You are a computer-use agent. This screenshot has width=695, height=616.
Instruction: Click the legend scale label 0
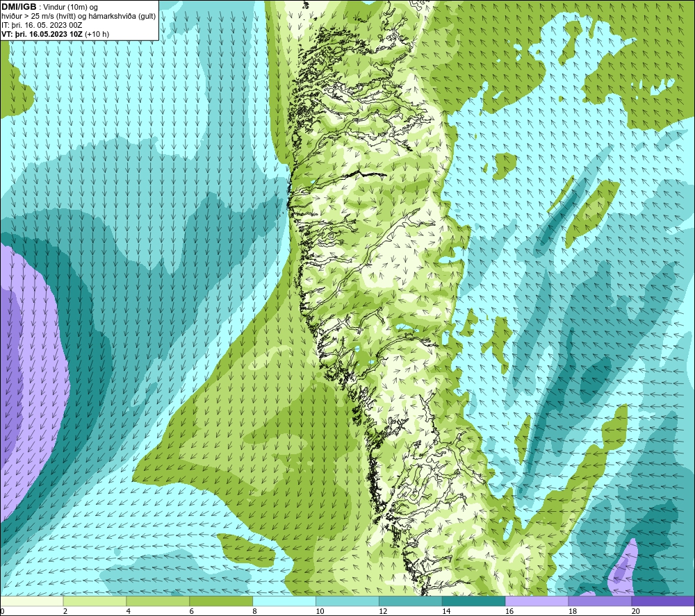click(x=2, y=611)
